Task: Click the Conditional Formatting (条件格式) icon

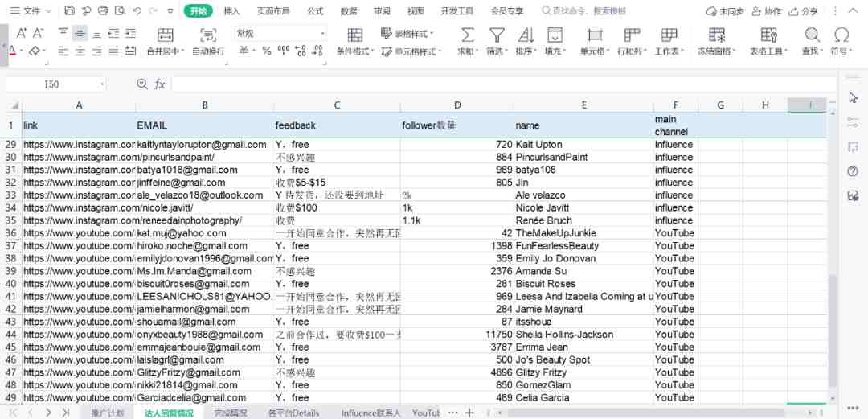Action: click(x=354, y=35)
